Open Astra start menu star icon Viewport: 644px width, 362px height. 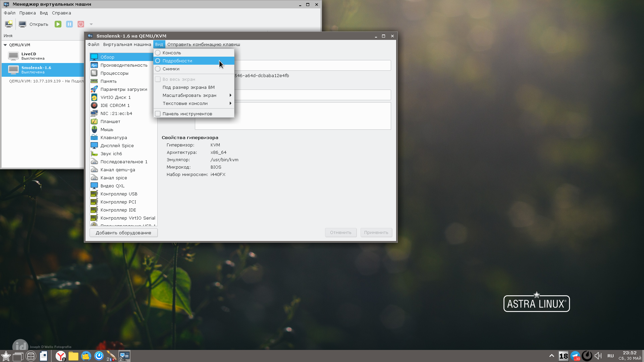point(6,356)
